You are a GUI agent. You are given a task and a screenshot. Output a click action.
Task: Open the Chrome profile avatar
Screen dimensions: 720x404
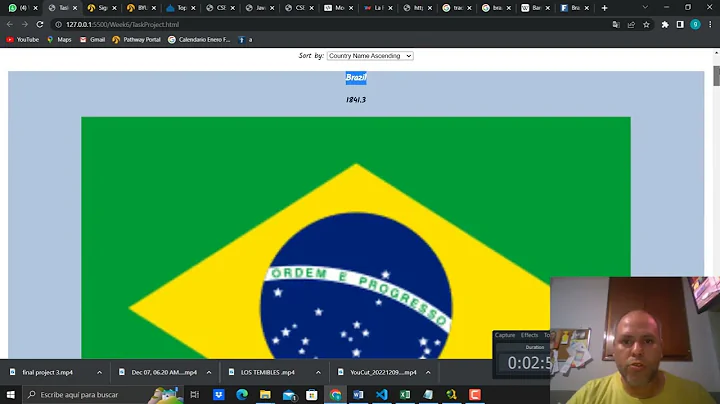click(x=695, y=24)
